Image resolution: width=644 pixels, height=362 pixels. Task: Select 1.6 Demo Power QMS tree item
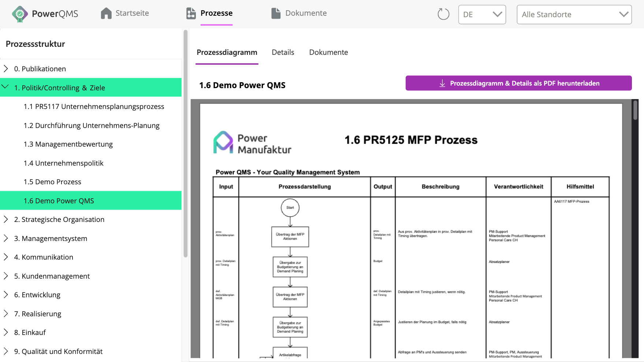click(x=91, y=200)
